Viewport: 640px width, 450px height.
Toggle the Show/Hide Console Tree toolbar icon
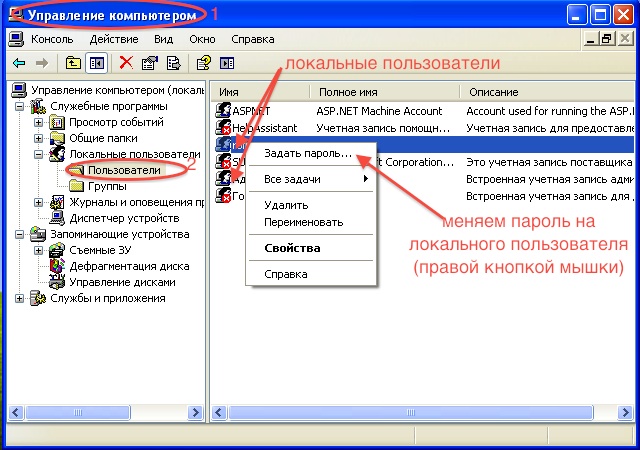click(x=96, y=62)
